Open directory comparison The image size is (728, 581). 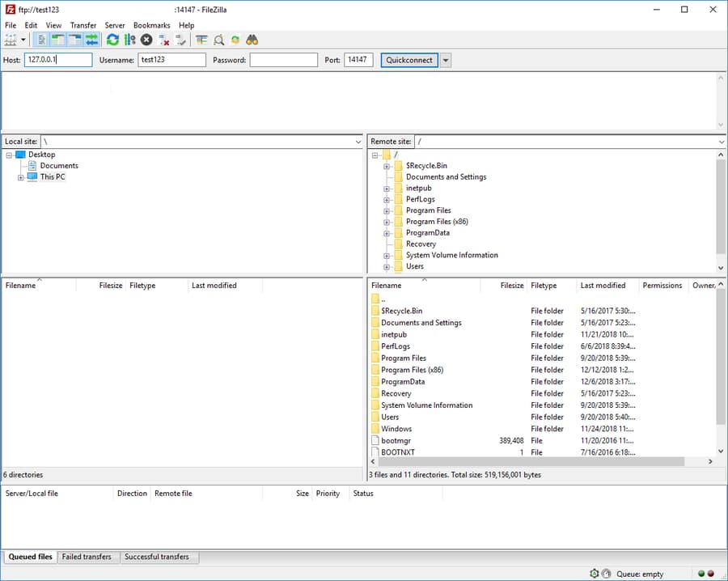point(218,40)
